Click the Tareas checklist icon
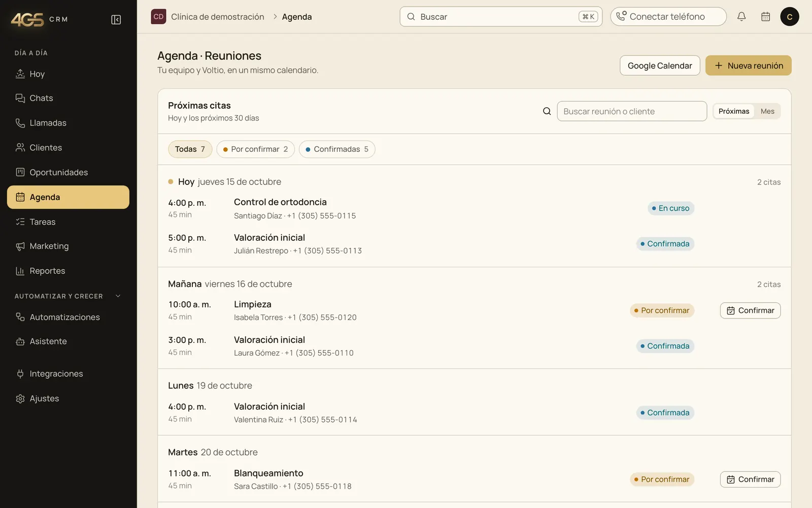Image resolution: width=812 pixels, height=508 pixels. point(20,221)
